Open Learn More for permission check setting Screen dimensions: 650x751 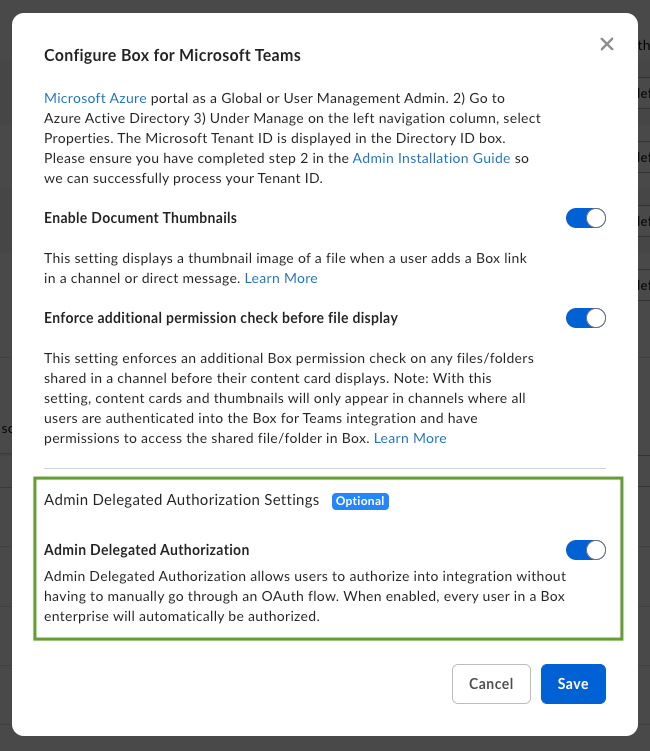click(x=410, y=438)
